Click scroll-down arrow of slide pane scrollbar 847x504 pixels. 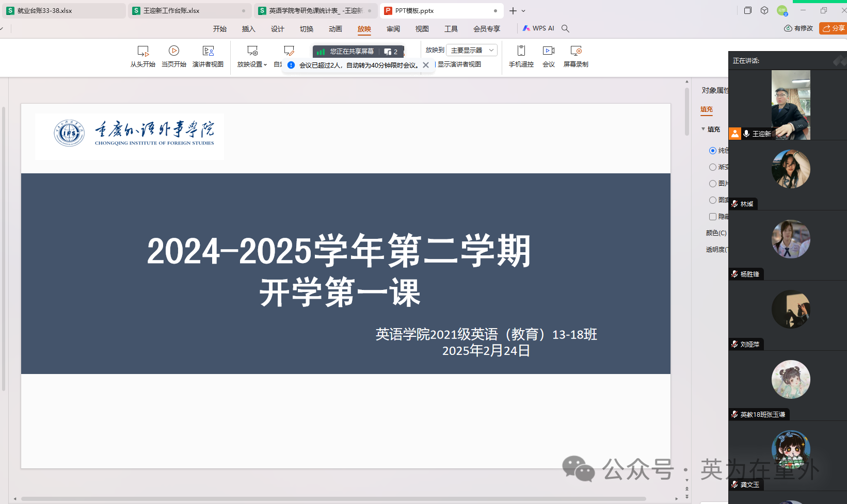687,480
